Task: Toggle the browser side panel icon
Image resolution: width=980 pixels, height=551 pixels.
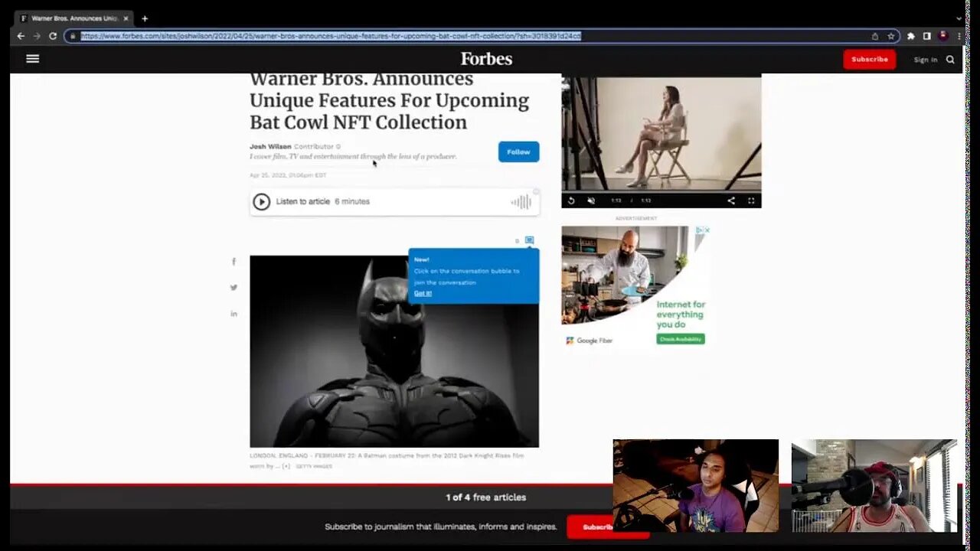Action: pos(926,36)
